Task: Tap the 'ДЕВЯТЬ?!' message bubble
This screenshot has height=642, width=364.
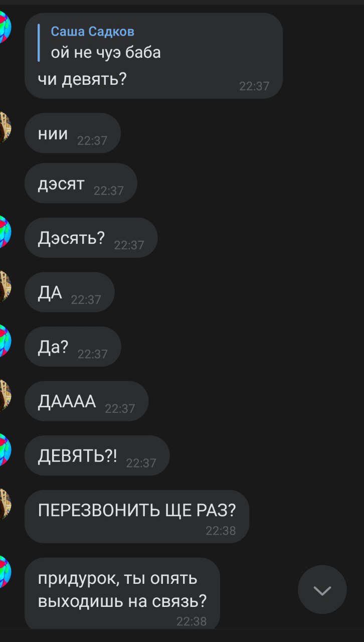Action: 97,455
